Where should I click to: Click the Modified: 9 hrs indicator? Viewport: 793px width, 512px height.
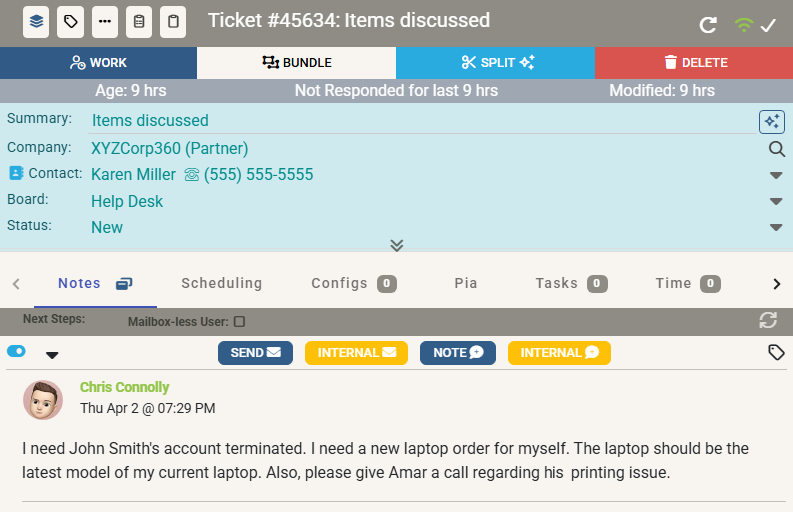pos(662,91)
